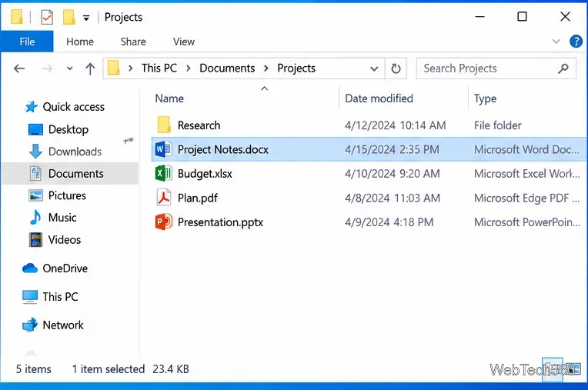Sort by the Type column header
Viewport: 588px width, 390px height.
click(x=485, y=98)
